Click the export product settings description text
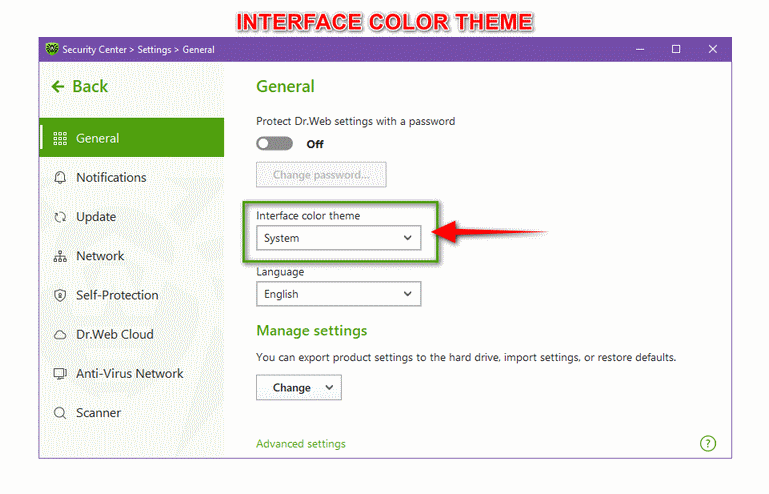This screenshot has height=494, width=769. pyautogui.click(x=466, y=358)
